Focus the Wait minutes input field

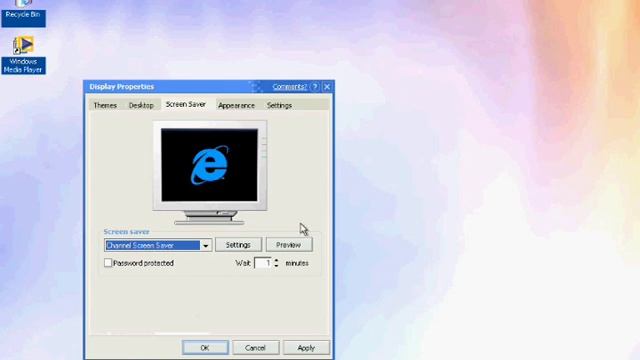pyautogui.click(x=263, y=263)
